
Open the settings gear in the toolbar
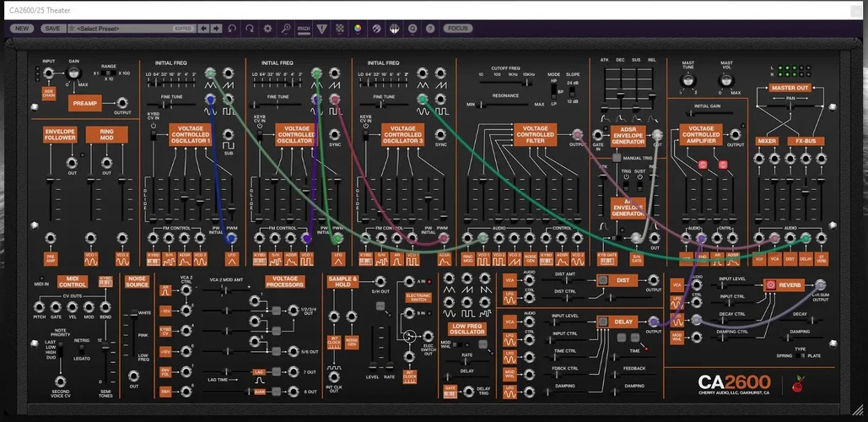pos(268,29)
